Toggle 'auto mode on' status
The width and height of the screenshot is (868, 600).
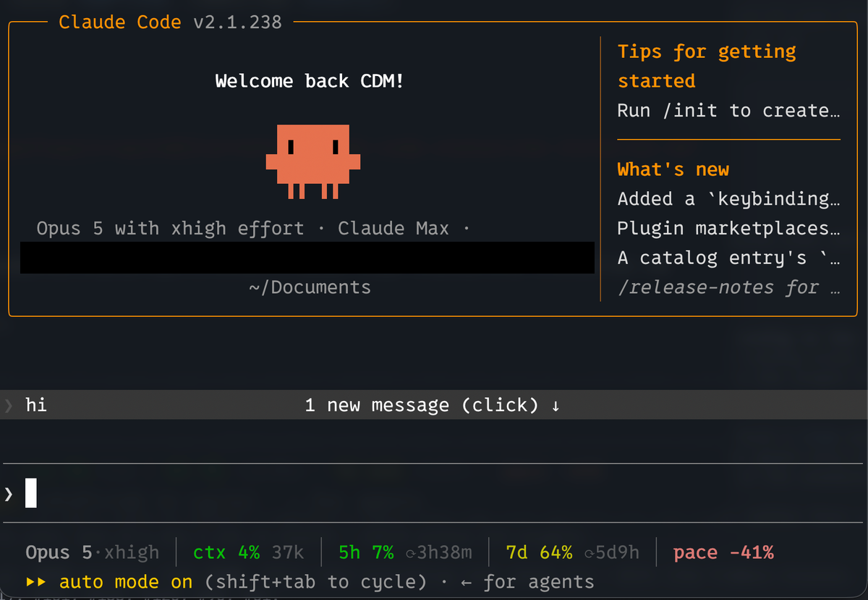[126, 582]
